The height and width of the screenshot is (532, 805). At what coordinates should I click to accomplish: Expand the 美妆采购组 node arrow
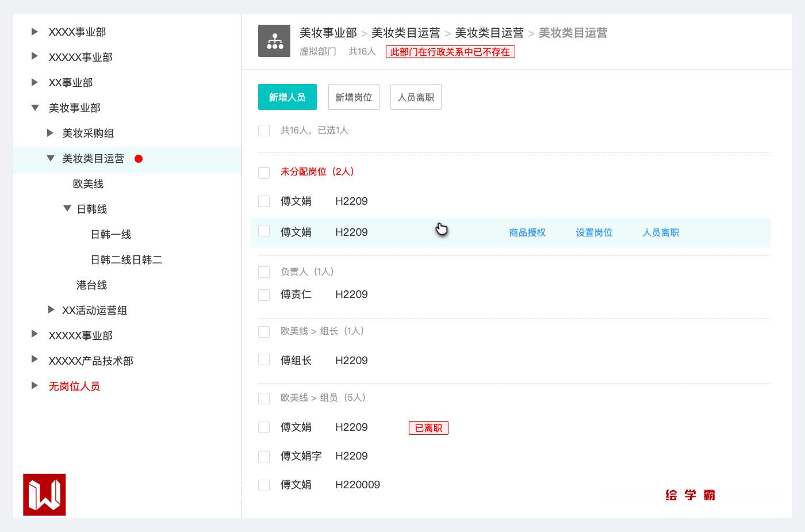[51, 133]
